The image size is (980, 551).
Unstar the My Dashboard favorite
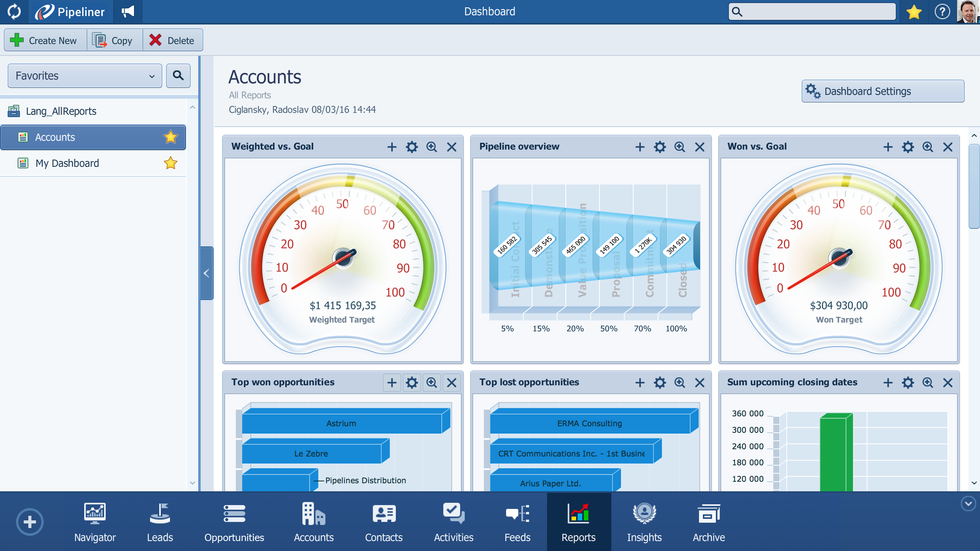tap(171, 163)
